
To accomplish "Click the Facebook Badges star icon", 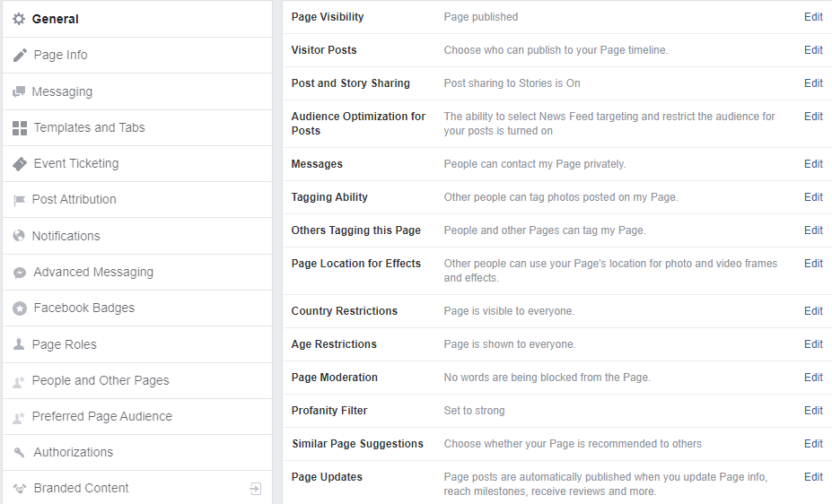I will [x=20, y=308].
